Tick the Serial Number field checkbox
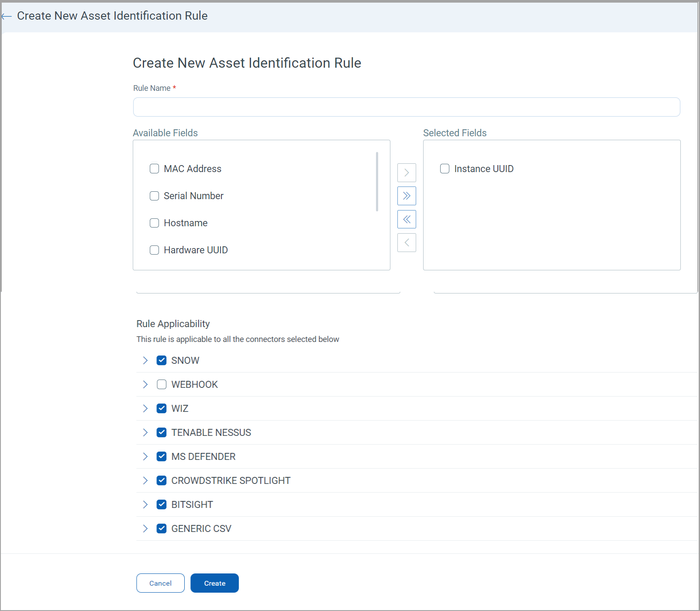This screenshot has width=700, height=611. point(154,196)
